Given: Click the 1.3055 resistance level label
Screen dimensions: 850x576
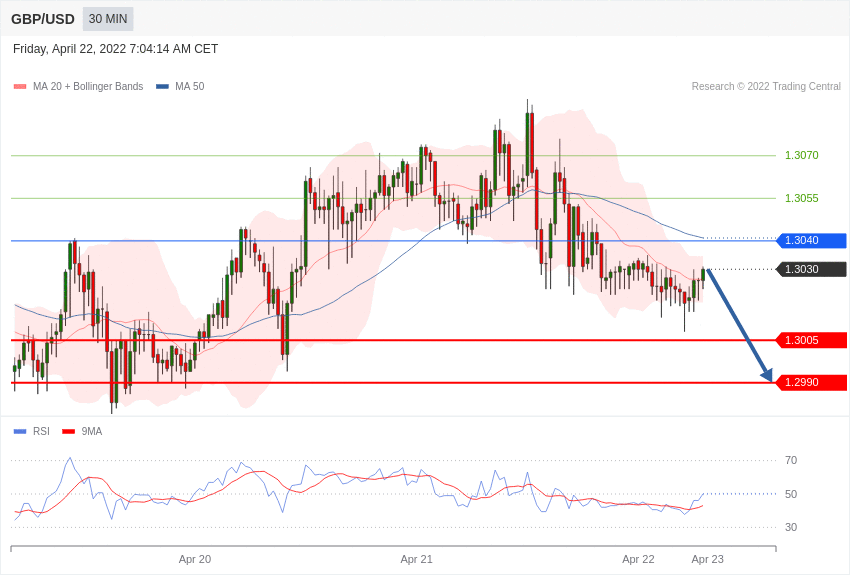Looking at the screenshot, I should [x=802, y=198].
